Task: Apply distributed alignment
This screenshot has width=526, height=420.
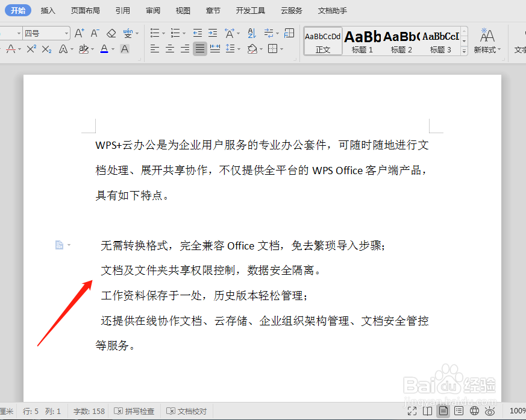Action: (215, 49)
